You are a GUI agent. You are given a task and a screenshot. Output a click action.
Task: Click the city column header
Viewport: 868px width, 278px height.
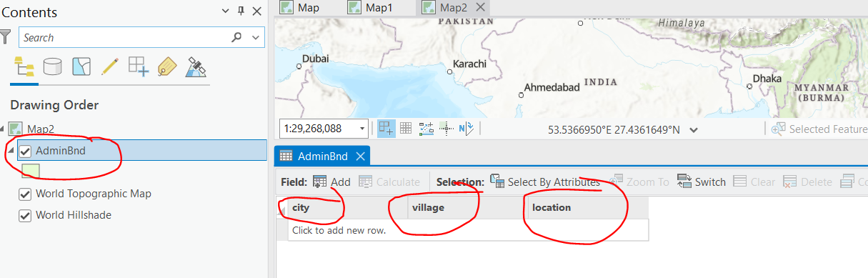click(x=348, y=207)
